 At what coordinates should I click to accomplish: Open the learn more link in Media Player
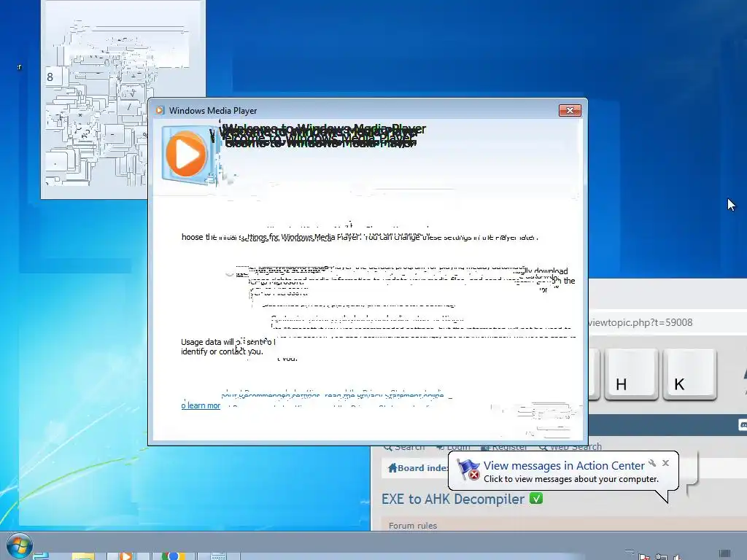tap(201, 405)
